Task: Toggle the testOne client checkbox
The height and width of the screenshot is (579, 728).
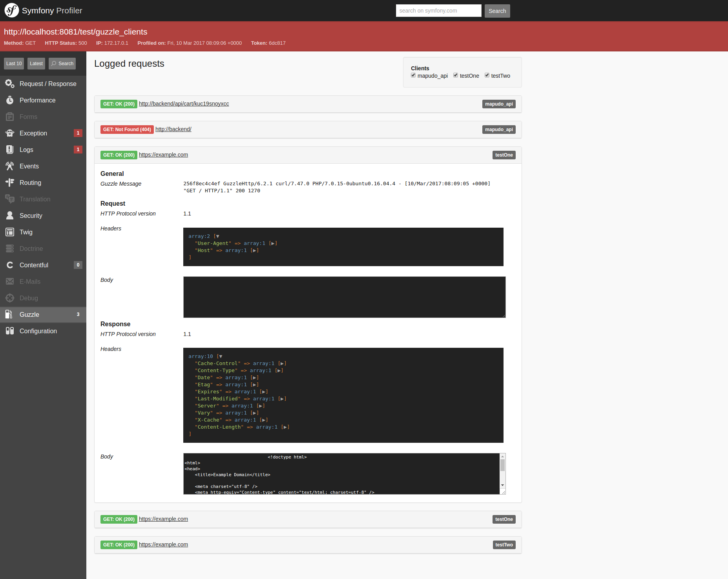Action: tap(456, 75)
